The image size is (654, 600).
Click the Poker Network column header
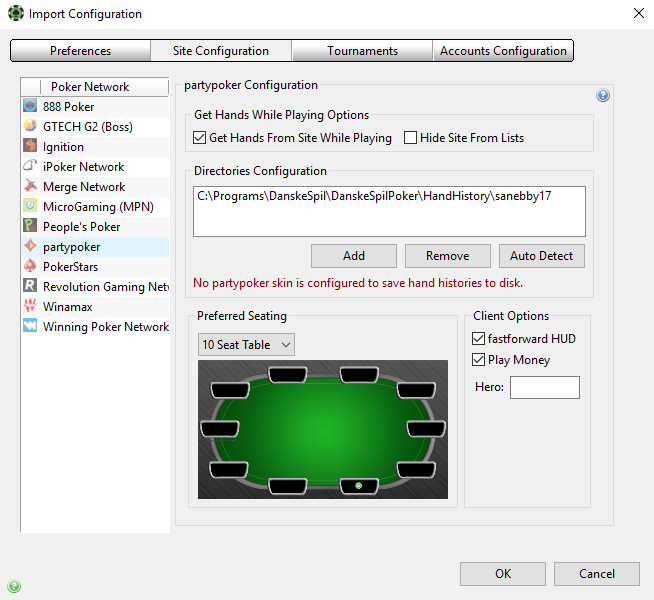coord(104,87)
